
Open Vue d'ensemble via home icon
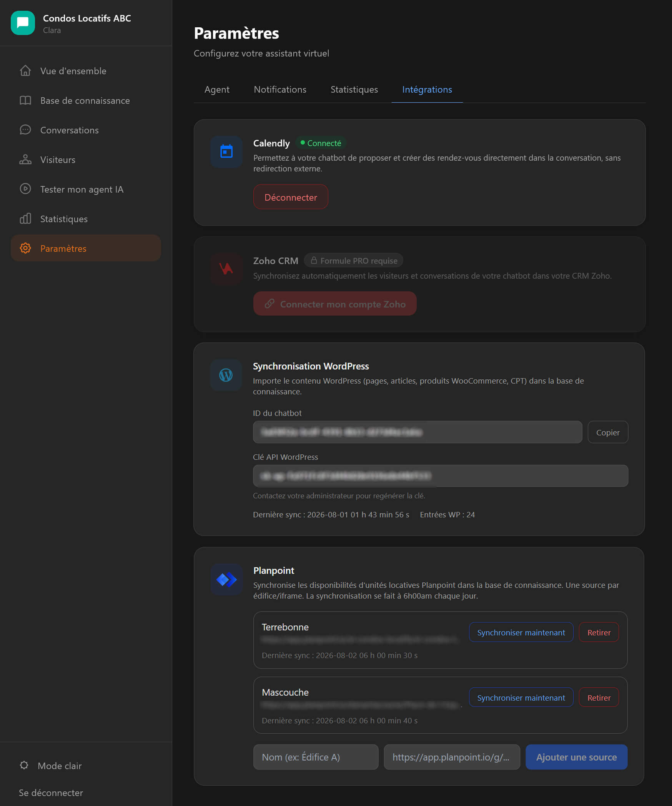click(x=25, y=71)
